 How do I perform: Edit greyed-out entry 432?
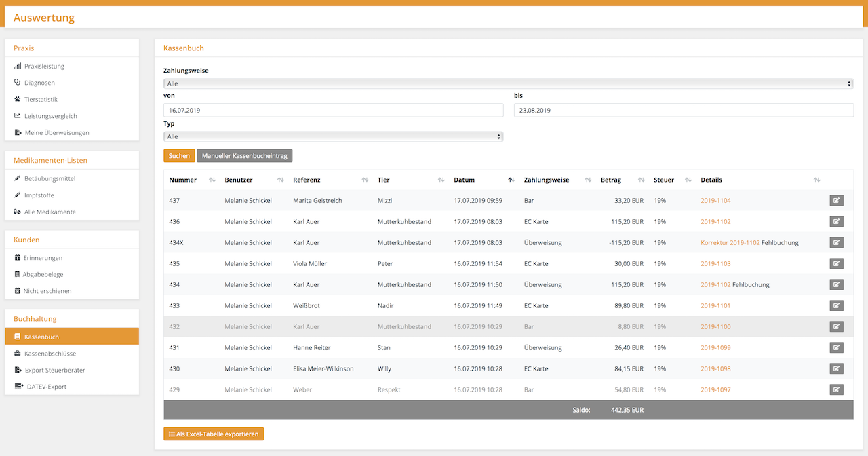pyautogui.click(x=836, y=326)
